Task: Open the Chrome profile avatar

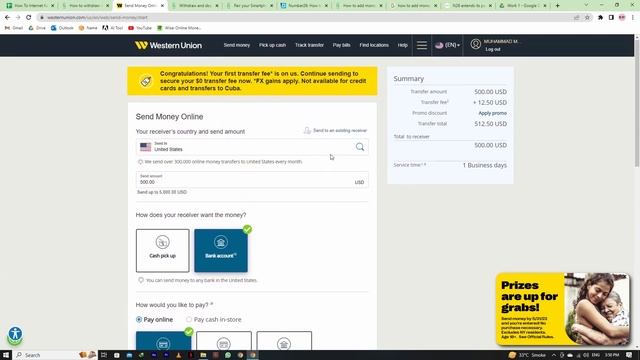Action: coord(622,18)
